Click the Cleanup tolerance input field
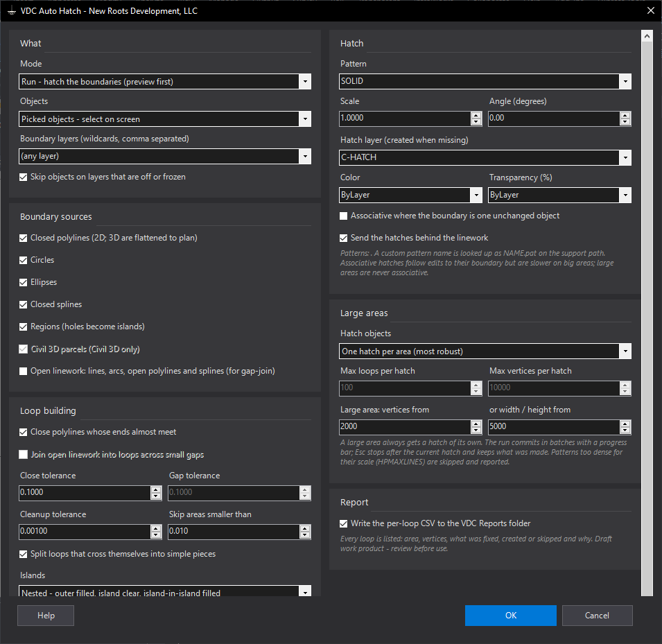 pos(85,531)
